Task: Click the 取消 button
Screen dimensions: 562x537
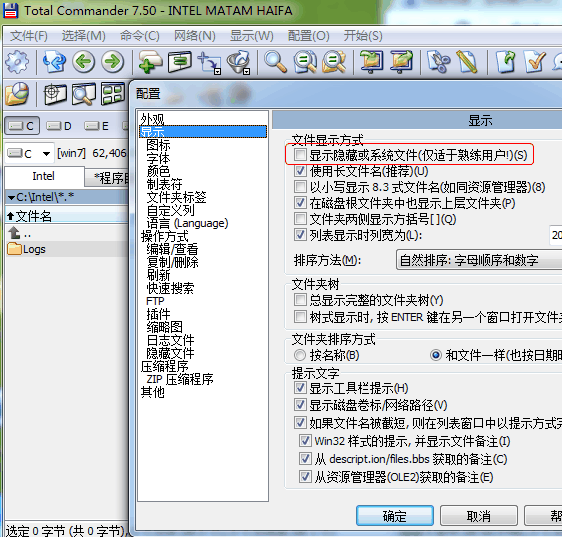Action: point(479,516)
